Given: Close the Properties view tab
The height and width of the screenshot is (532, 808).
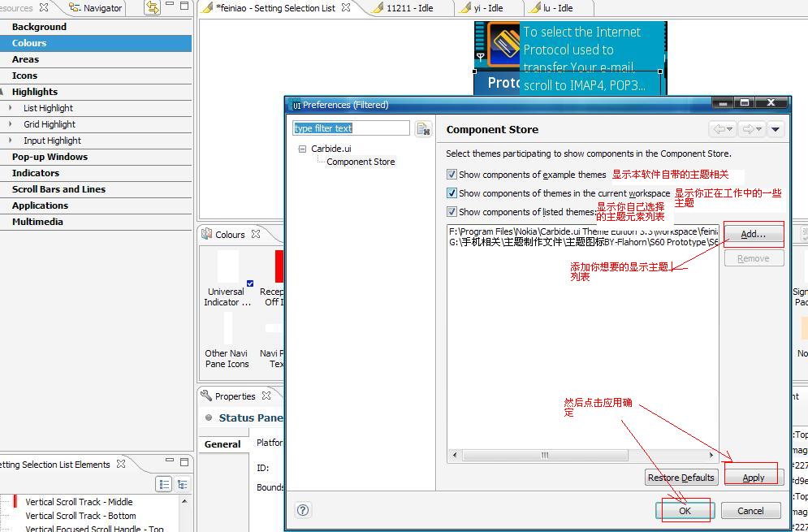Looking at the screenshot, I should (266, 396).
